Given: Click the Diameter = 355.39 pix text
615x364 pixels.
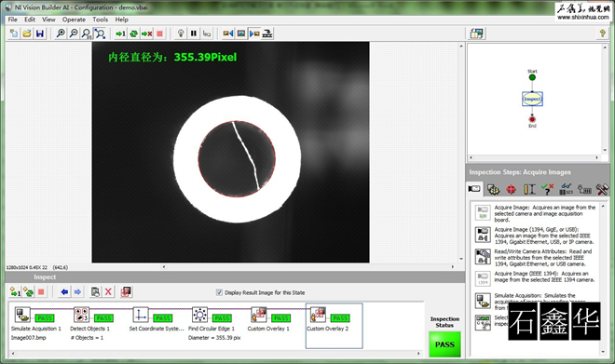Looking at the screenshot, I should tap(214, 338).
